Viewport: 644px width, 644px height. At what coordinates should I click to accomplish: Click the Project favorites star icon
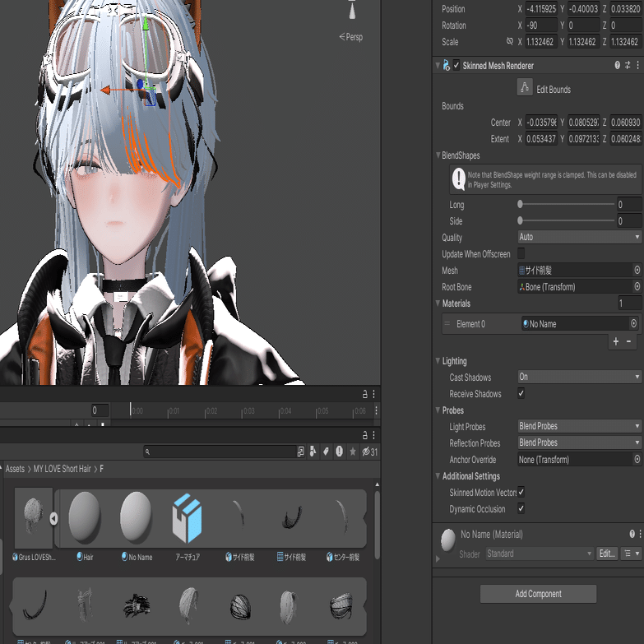pos(352,452)
